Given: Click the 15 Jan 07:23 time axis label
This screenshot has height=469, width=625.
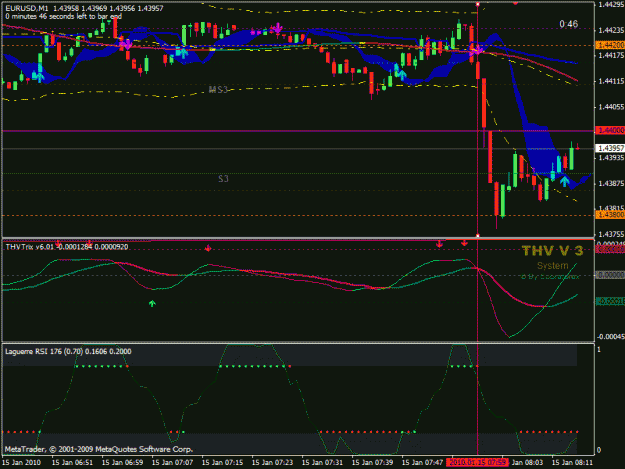Looking at the screenshot, I should 272,463.
